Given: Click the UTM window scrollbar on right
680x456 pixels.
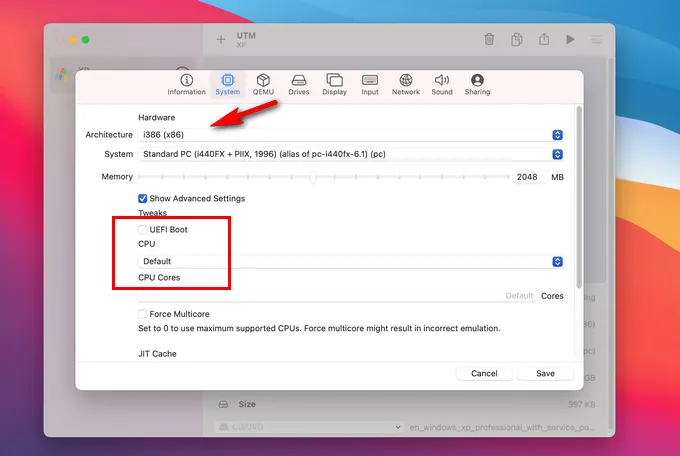Looking at the screenshot, I should point(611,243).
